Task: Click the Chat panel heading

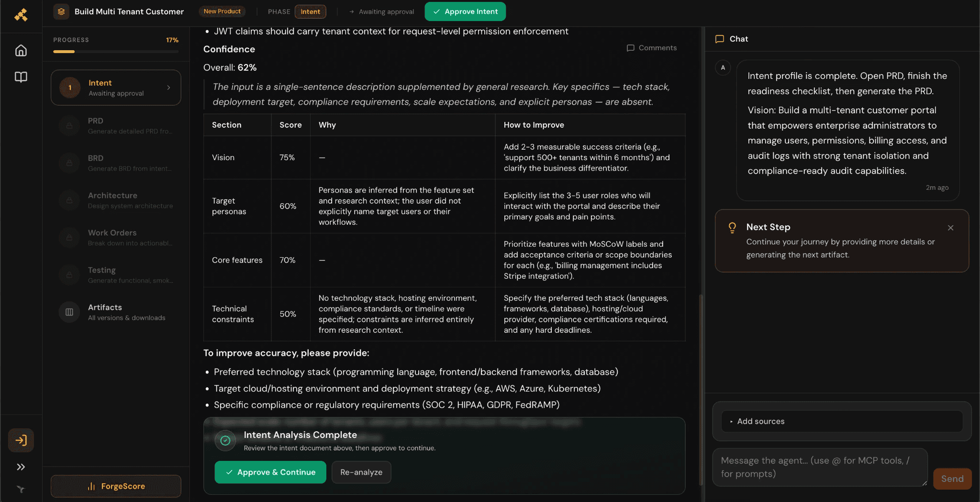Action: [738, 39]
